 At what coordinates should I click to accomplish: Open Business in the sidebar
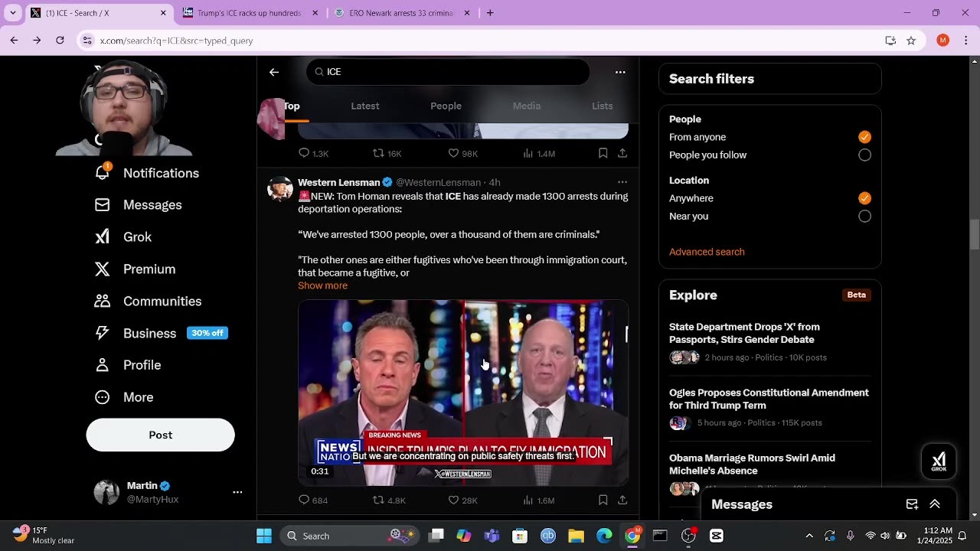(x=161, y=333)
